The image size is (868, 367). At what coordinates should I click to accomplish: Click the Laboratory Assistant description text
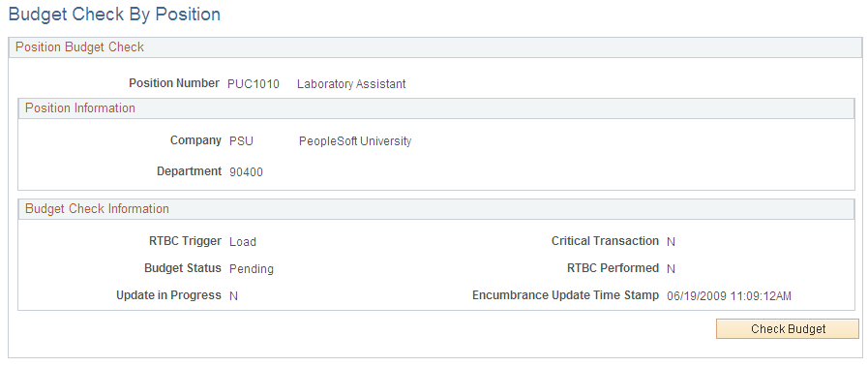351,84
